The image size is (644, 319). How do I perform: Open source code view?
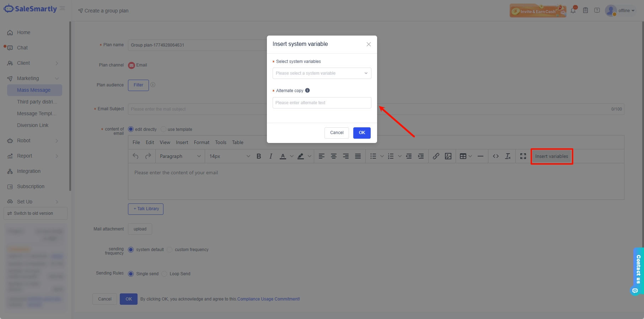[496, 156]
